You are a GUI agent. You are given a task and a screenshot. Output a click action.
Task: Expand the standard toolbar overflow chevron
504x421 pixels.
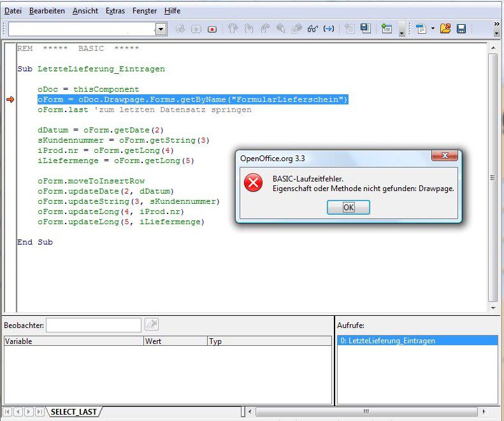pyautogui.click(x=496, y=24)
